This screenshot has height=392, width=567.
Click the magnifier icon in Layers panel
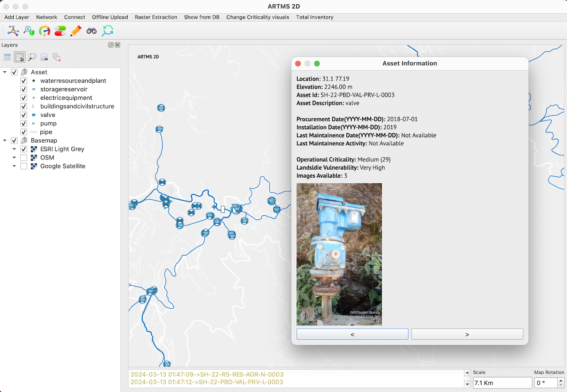(32, 57)
